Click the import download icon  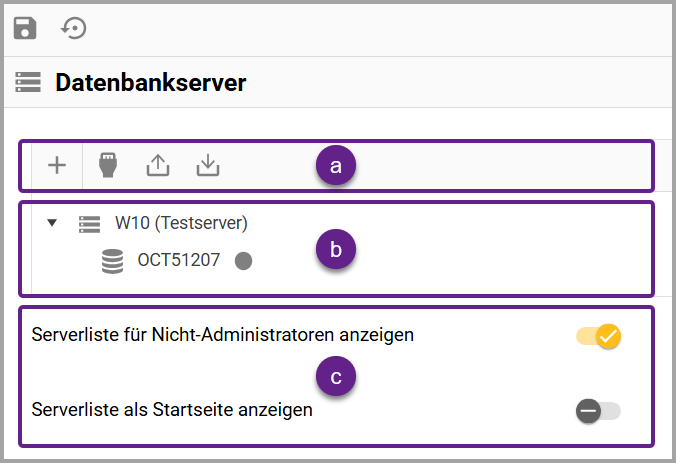coord(207,165)
